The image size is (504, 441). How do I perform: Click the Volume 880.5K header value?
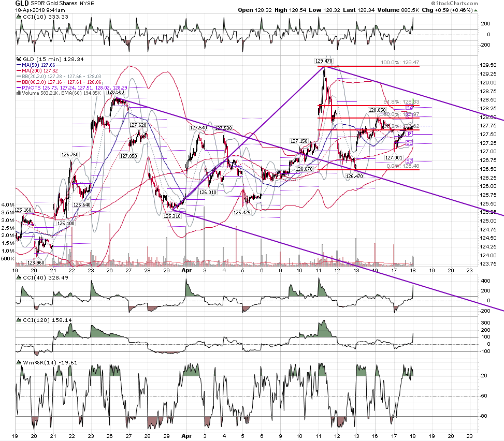pyautogui.click(x=398, y=10)
